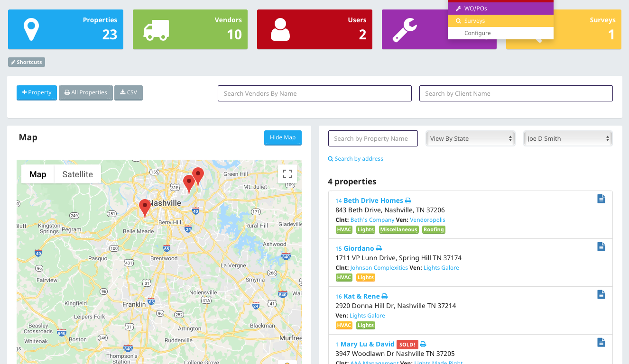The image size is (629, 364).
Task: Open document icon for Kat & Rene
Action: pyautogui.click(x=601, y=295)
